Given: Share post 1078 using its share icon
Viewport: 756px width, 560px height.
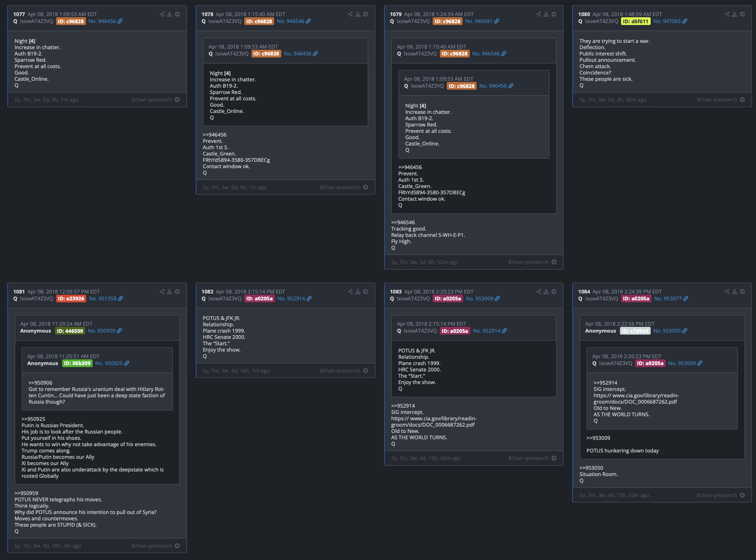Looking at the screenshot, I should 350,14.
